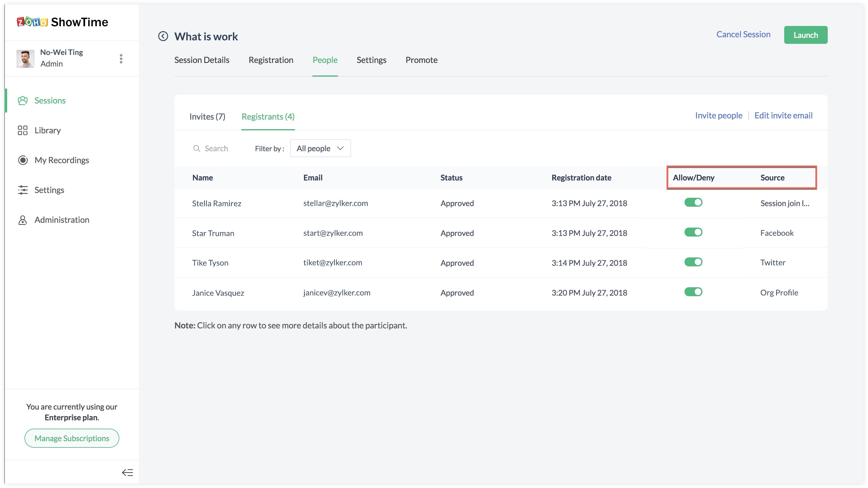Open the Library grid icon
The image size is (868, 488).
[23, 130]
